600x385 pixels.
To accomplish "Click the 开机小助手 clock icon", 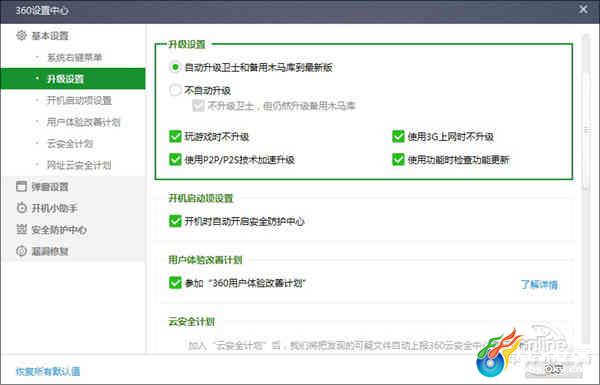I will point(21,208).
